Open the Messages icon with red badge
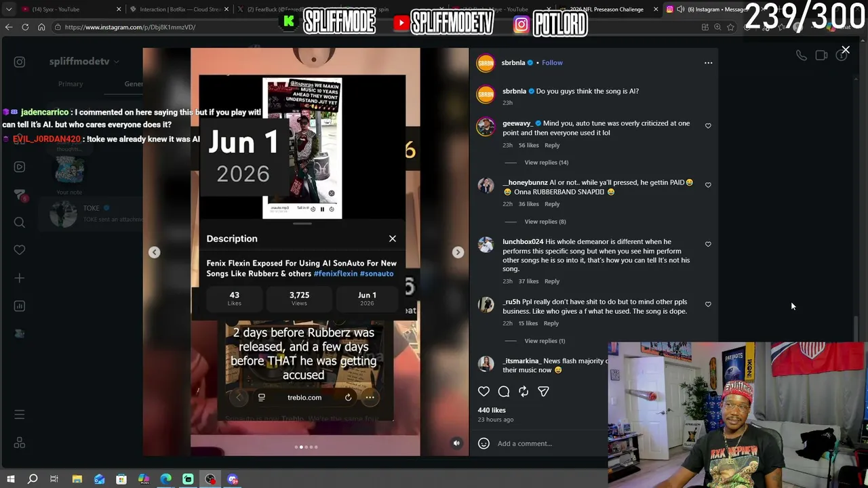 (20, 195)
